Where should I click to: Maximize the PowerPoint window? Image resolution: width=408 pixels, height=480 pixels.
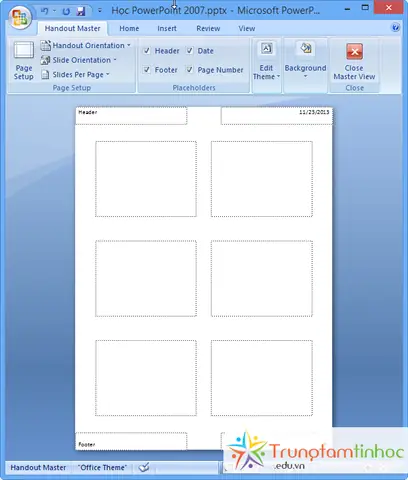(x=365, y=8)
